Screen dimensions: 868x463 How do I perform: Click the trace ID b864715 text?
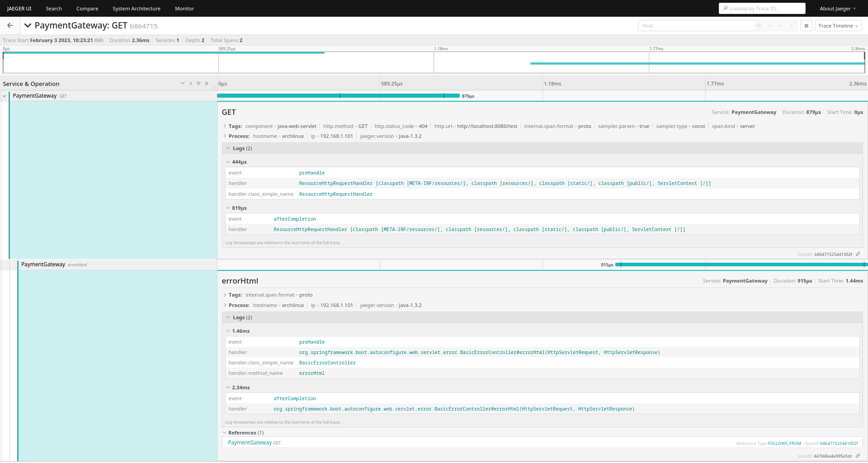point(144,26)
